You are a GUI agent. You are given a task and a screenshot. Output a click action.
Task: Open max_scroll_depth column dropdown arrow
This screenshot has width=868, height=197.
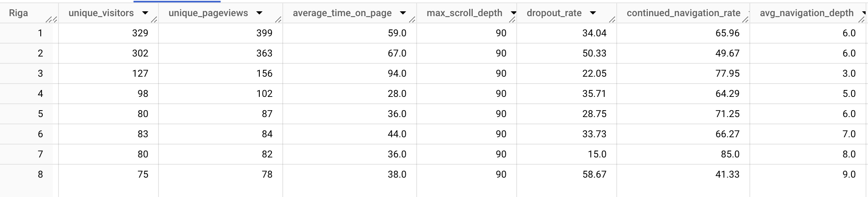point(513,13)
